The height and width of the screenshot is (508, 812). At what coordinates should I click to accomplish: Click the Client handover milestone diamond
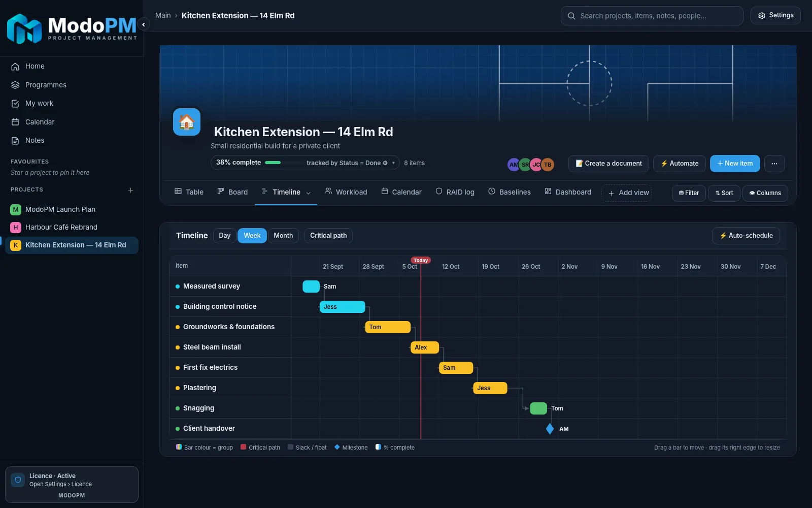[x=550, y=429]
